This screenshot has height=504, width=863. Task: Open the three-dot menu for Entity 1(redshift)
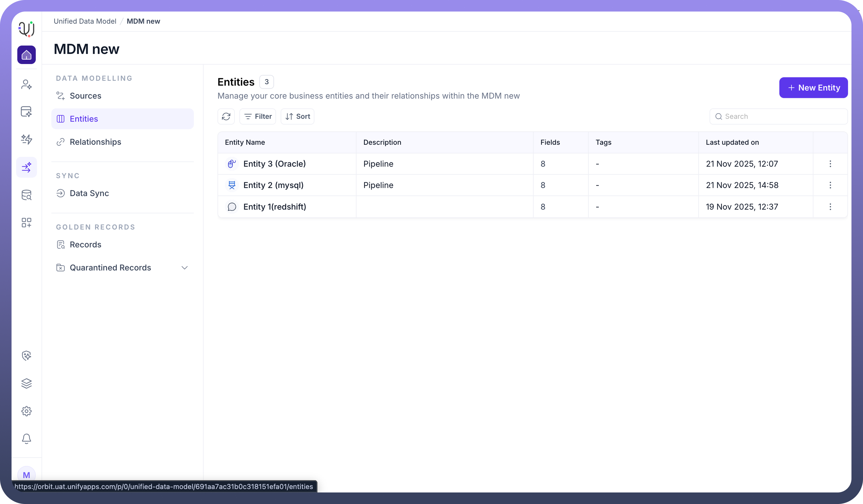[830, 207]
